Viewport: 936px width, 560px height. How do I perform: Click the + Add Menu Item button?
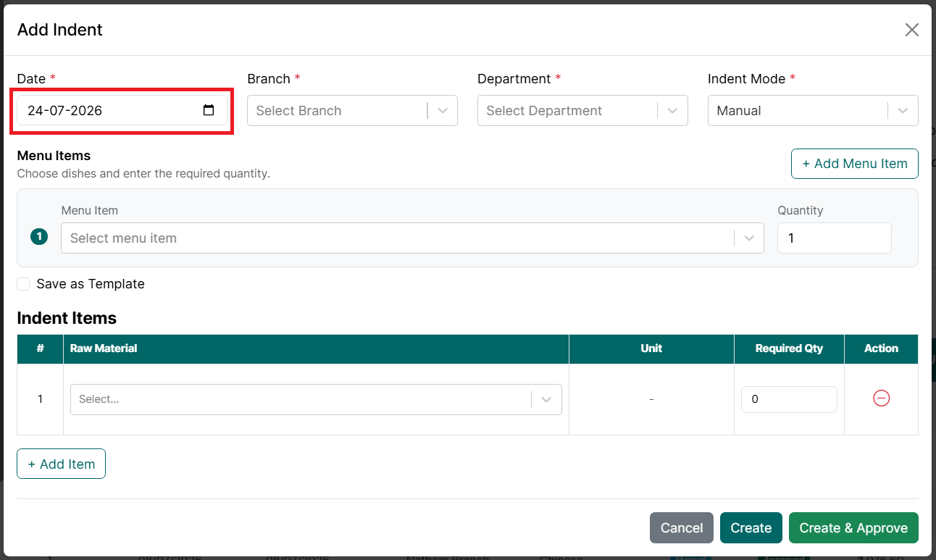[x=855, y=164]
